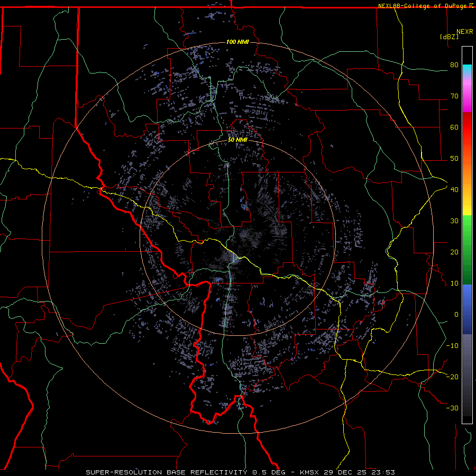Click the NEXLAB-College of DuPage label
Image resolution: width=476 pixels, height=476 pixels.
pos(419,6)
